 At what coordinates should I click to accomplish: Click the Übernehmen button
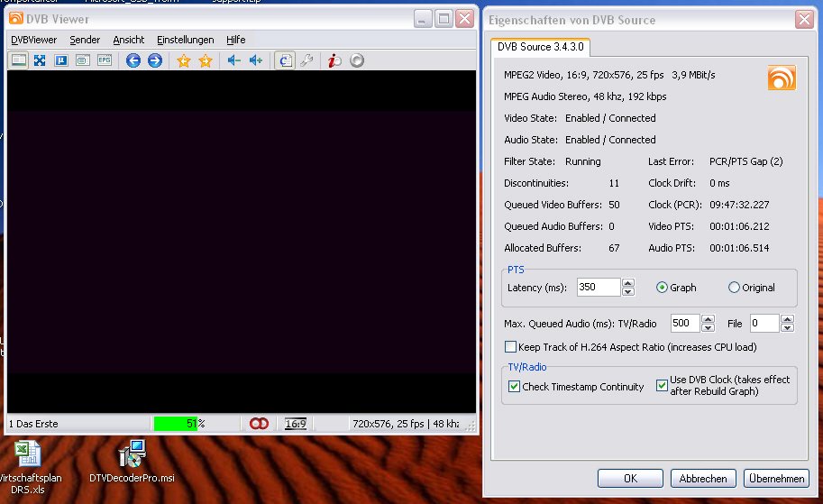776,478
